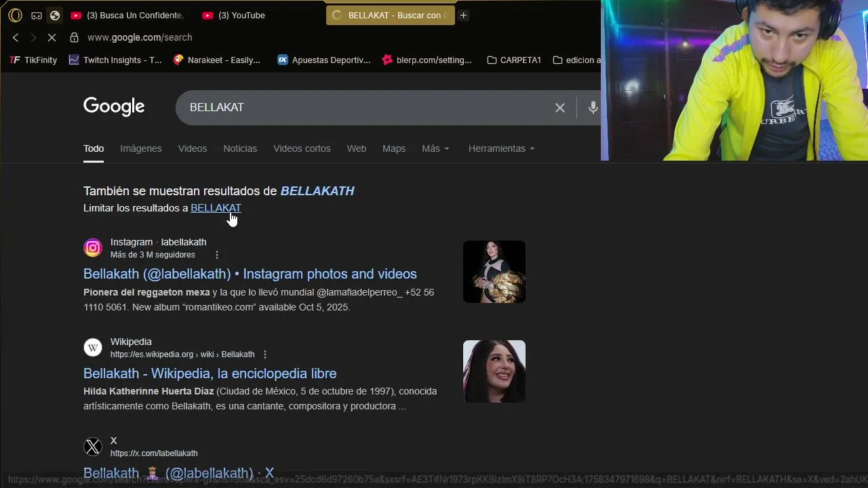Open the Wikipedia result thumbnail image
This screenshot has width=868, height=488.
pos(494,371)
